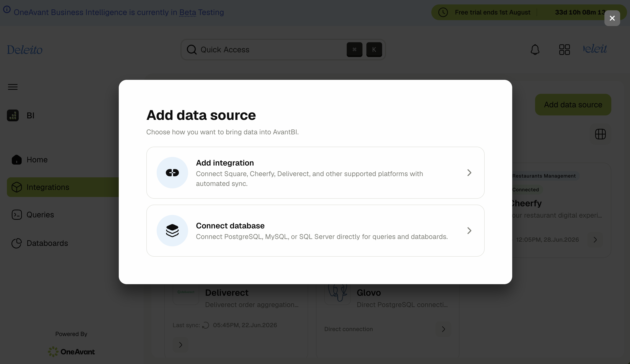Click the K key shortcut badge

(374, 49)
